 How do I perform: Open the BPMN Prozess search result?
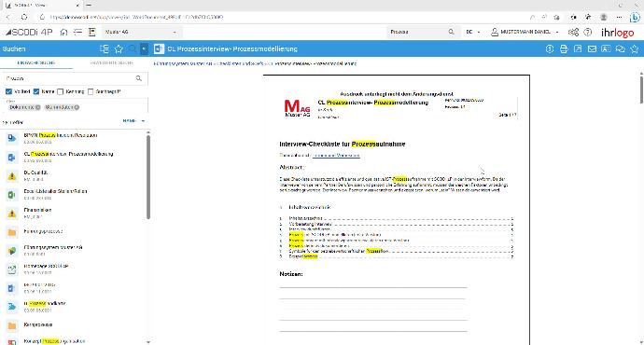(74, 138)
